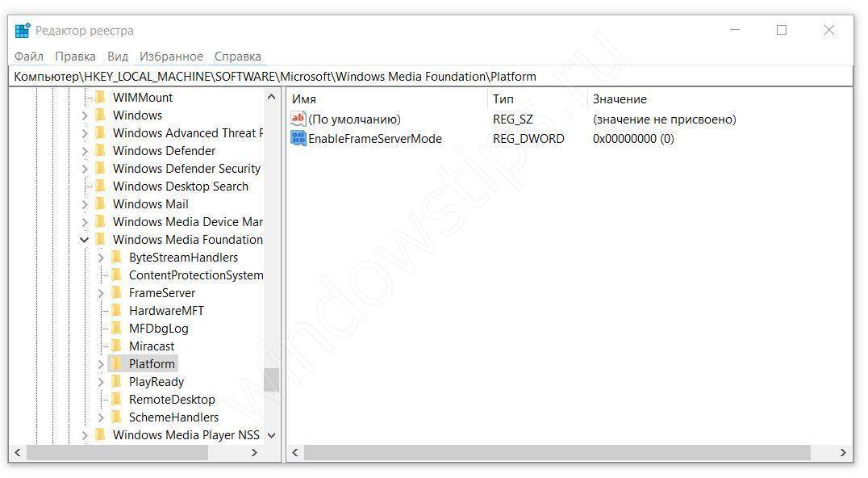Open the Правка menu
The image size is (868, 478).
pyautogui.click(x=75, y=57)
